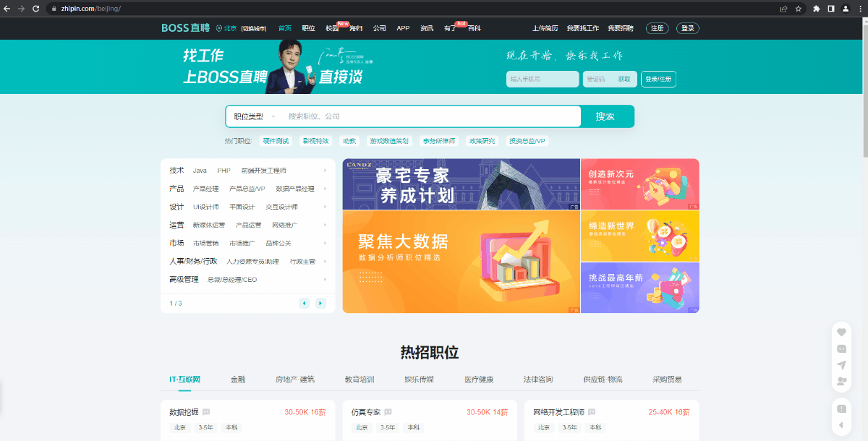The image size is (868, 441).
Task: Click the 搜索 search button
Action: [x=608, y=116]
